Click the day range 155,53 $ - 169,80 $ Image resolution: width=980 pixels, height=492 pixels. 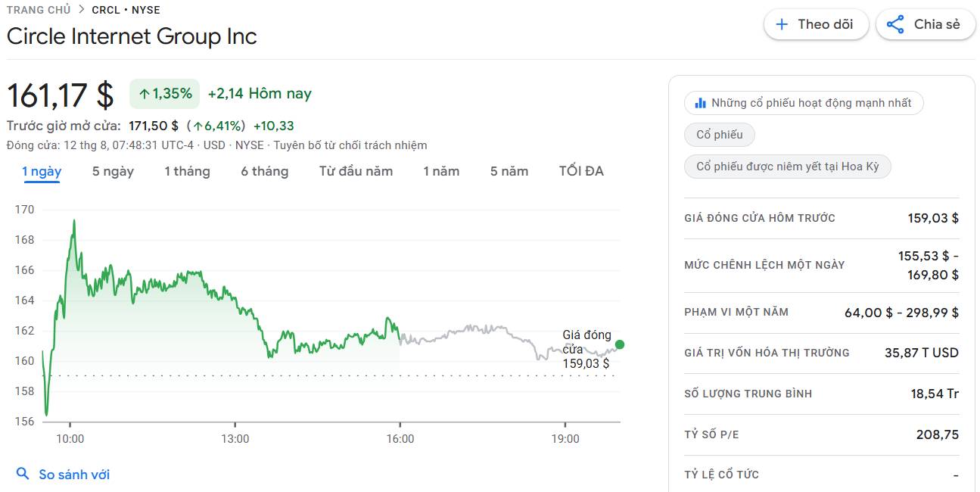point(929,265)
